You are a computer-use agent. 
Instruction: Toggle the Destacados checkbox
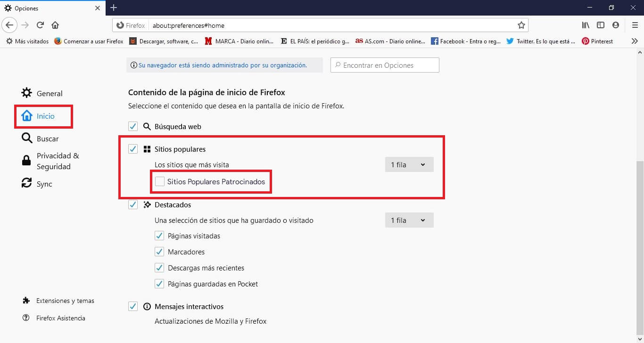tap(133, 205)
